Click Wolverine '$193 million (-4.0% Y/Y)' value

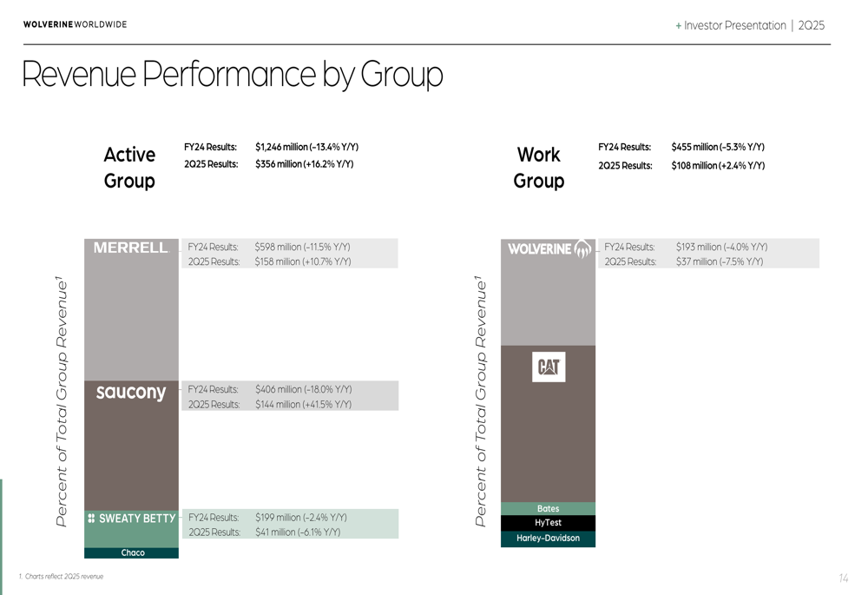coord(722,247)
